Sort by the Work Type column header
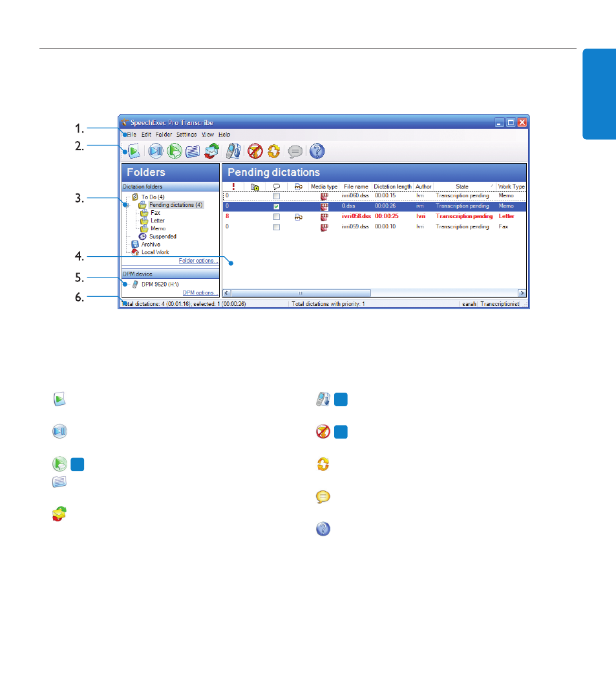The width and height of the screenshot is (616, 687). (511, 187)
